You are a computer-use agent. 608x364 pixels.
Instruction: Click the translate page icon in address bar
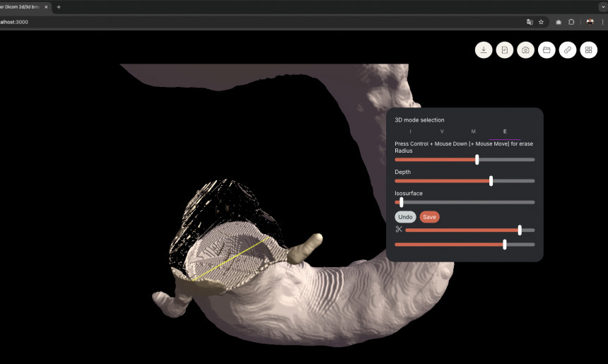pyautogui.click(x=530, y=22)
